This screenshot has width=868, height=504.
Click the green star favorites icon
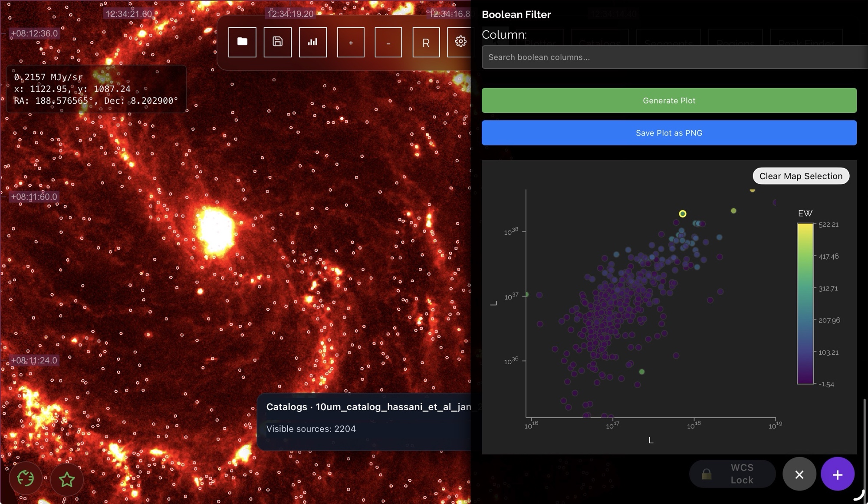(67, 479)
